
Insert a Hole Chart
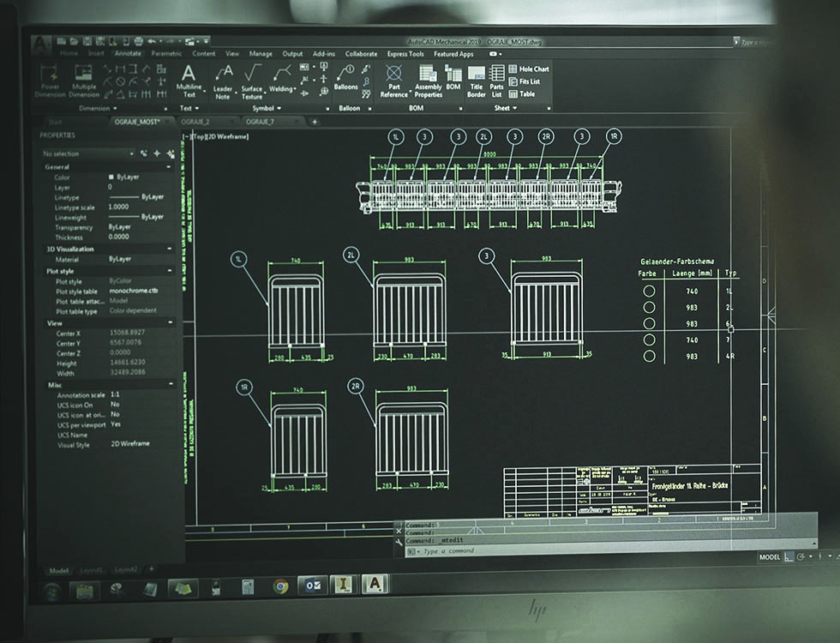coord(529,69)
